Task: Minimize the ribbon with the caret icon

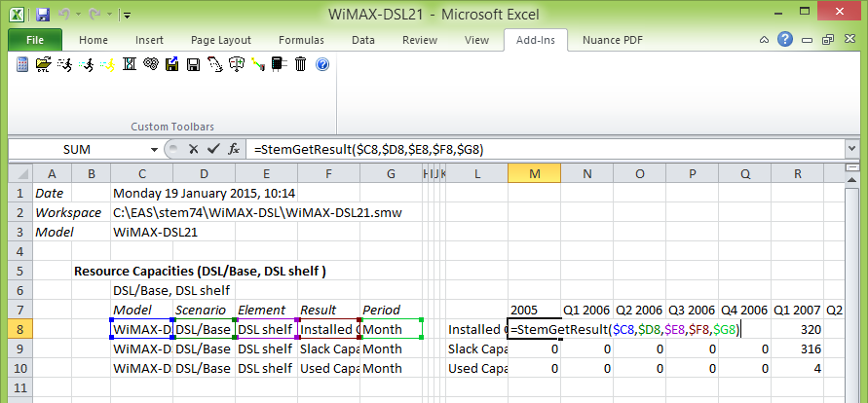Action: 764,40
